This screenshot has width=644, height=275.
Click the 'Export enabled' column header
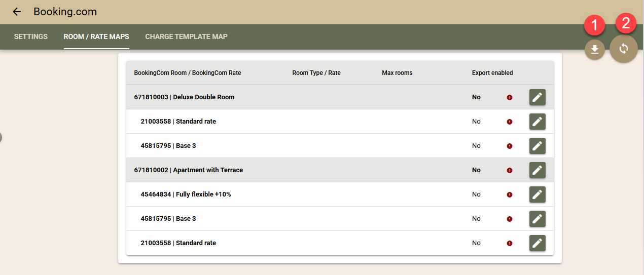pos(492,73)
